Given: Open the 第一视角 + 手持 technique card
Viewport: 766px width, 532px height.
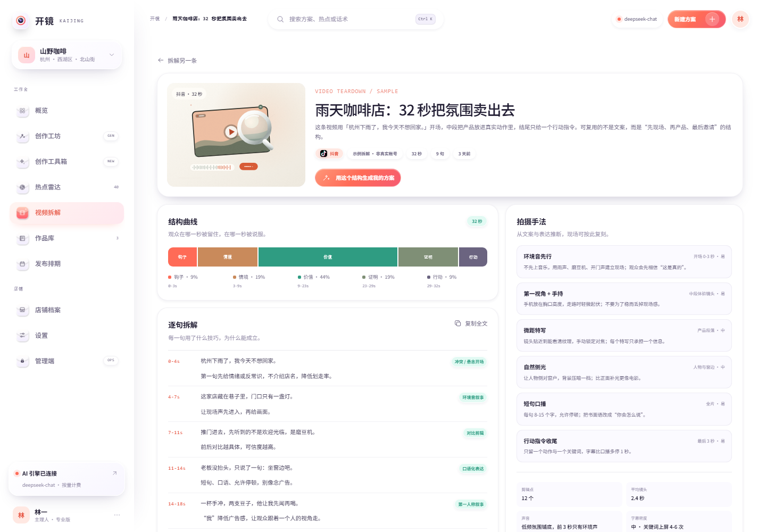Looking at the screenshot, I should point(624,299).
